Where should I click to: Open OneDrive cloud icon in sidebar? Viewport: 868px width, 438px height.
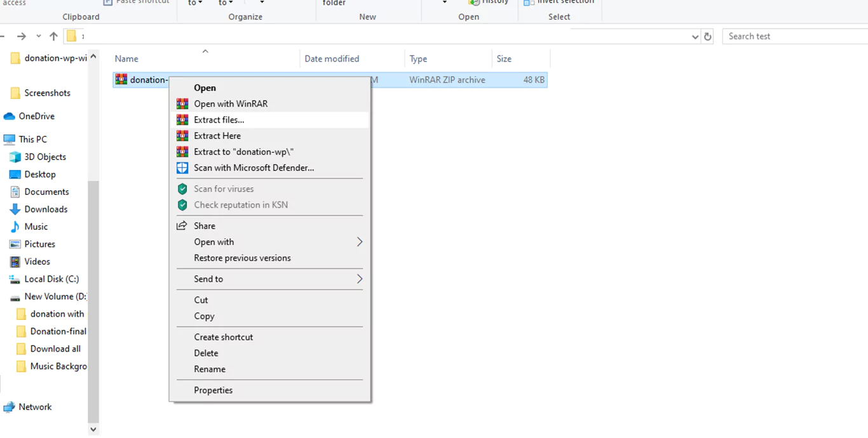(x=10, y=116)
